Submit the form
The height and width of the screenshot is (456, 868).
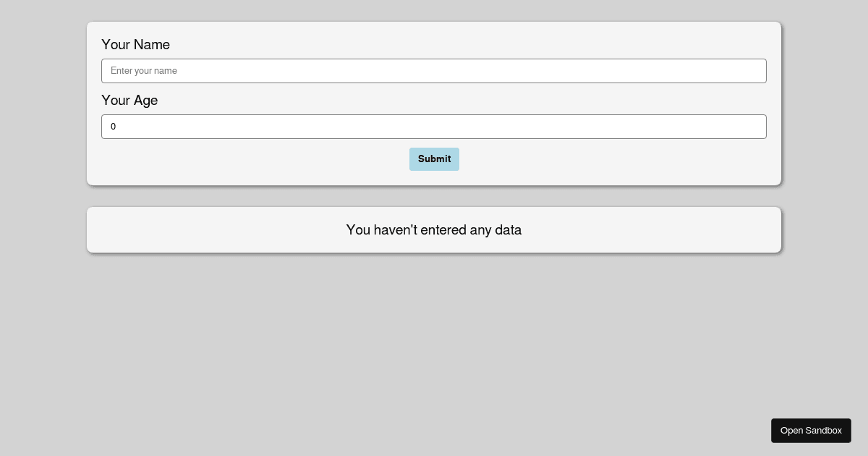click(x=434, y=159)
